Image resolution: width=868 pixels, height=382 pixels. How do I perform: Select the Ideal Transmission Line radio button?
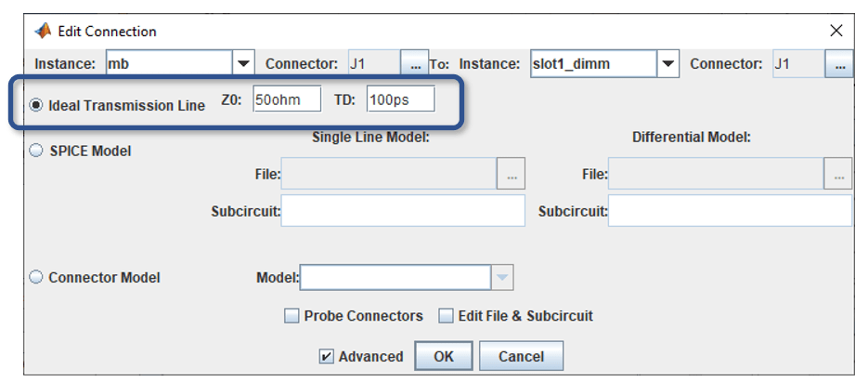point(36,105)
